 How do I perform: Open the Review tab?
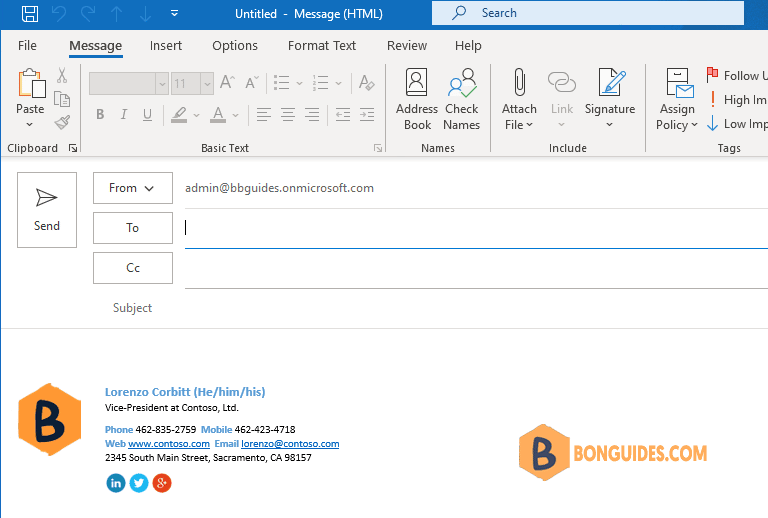[407, 46]
